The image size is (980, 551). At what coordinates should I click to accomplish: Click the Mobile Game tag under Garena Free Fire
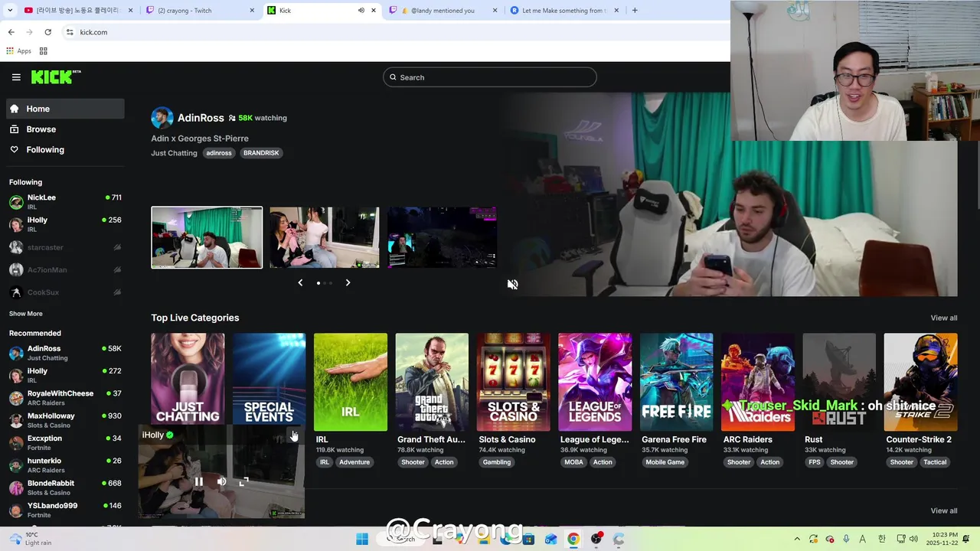pos(665,462)
